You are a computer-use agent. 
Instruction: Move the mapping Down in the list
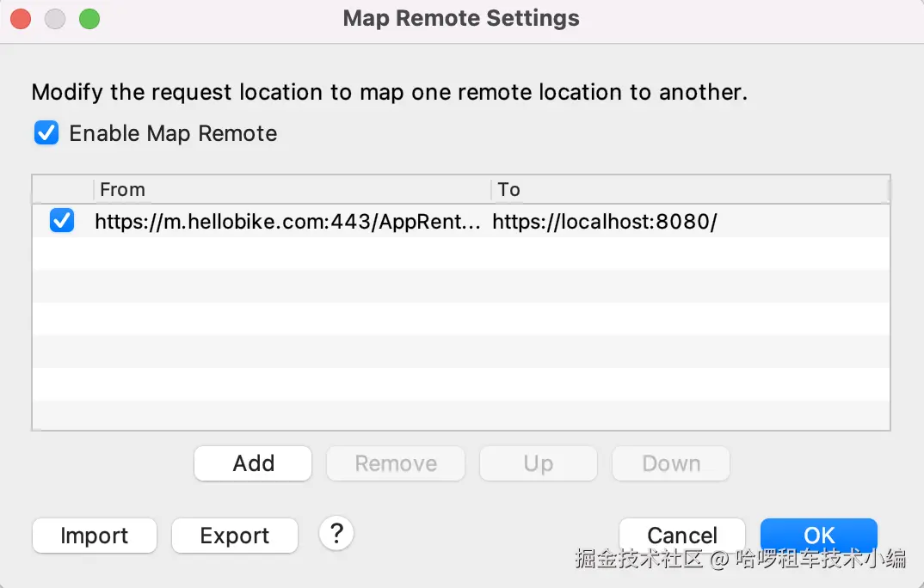[x=671, y=463]
